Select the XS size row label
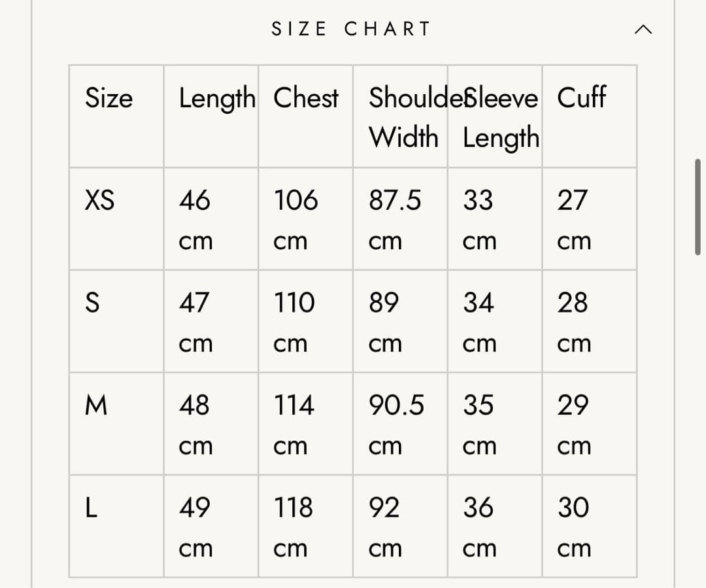 pyautogui.click(x=99, y=200)
